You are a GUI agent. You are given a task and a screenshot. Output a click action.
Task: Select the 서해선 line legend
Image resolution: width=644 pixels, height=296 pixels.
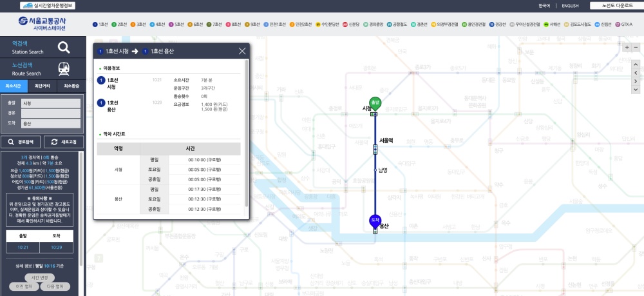(553, 25)
